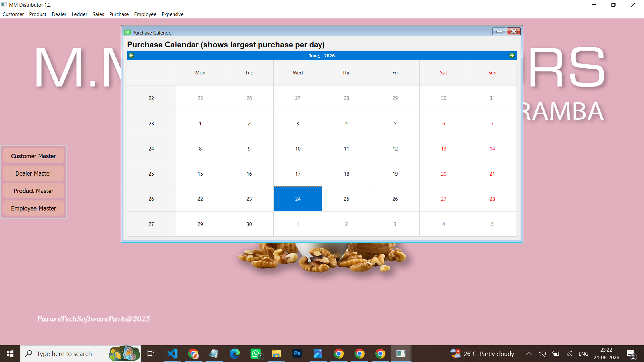Click the year 2026 in calendar header
Screen dimensions: 644x362
click(x=329, y=56)
